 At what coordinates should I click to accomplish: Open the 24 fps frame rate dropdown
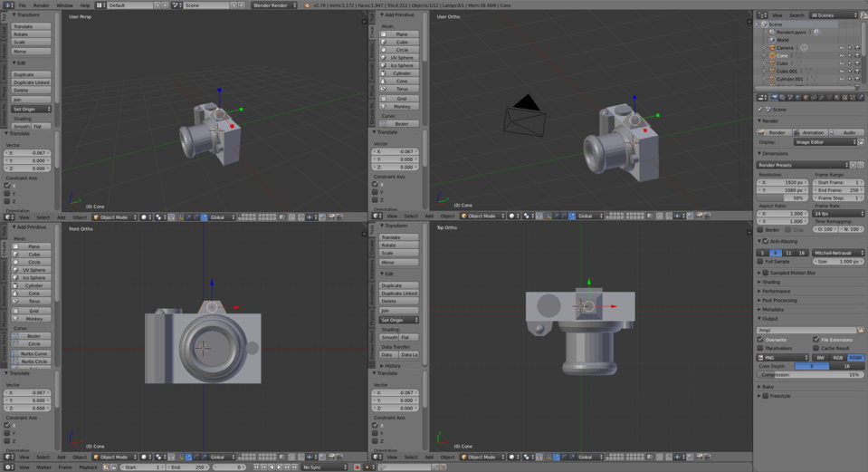[838, 213]
